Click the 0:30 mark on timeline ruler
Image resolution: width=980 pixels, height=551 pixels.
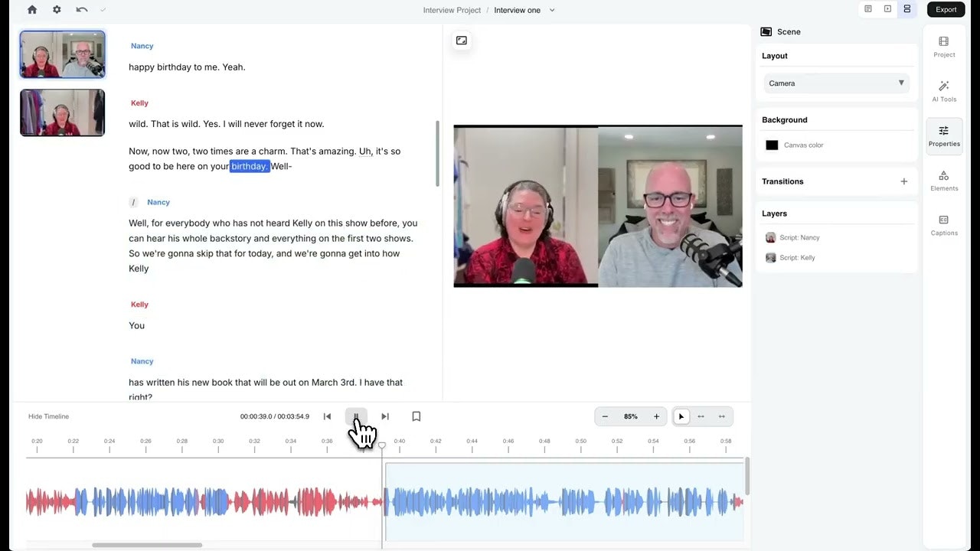[x=218, y=443]
